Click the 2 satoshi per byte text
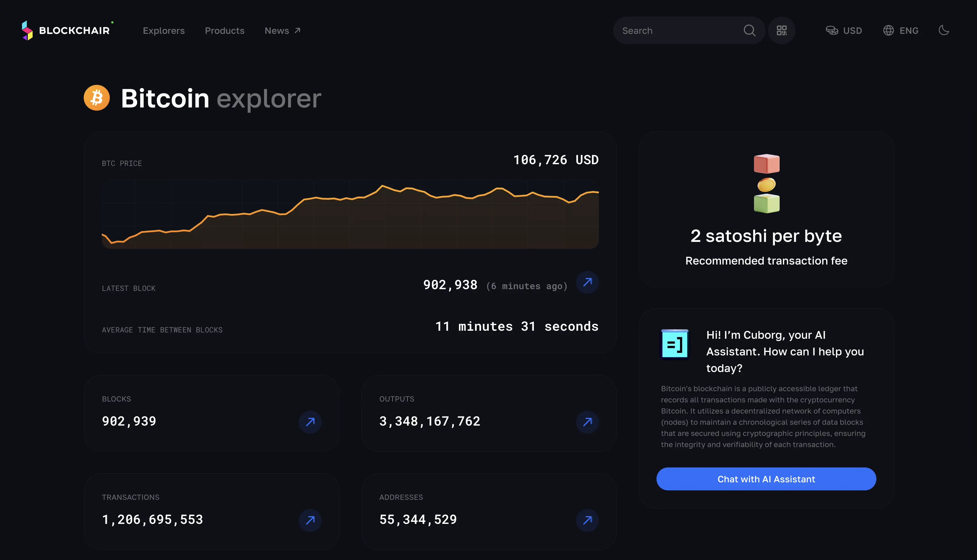This screenshot has height=560, width=977. tap(766, 236)
